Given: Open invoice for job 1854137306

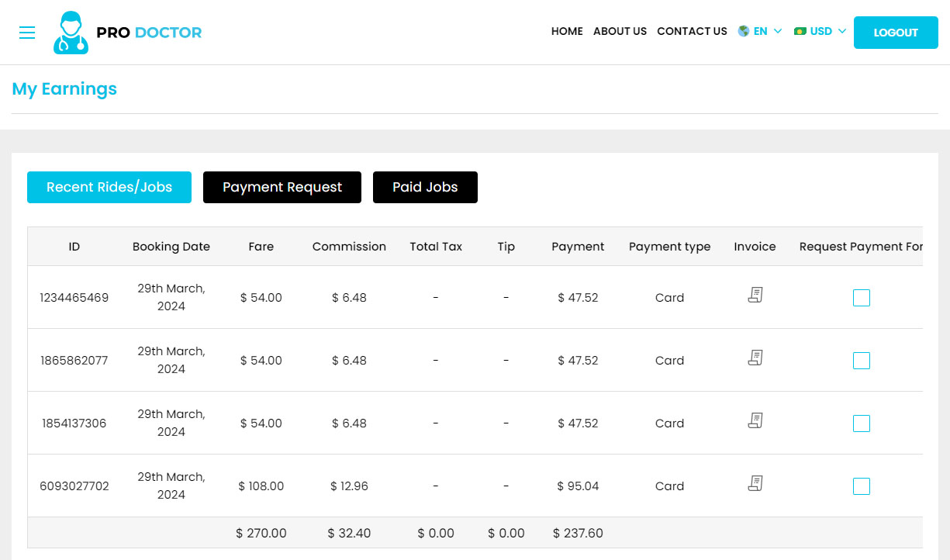Looking at the screenshot, I should point(755,420).
